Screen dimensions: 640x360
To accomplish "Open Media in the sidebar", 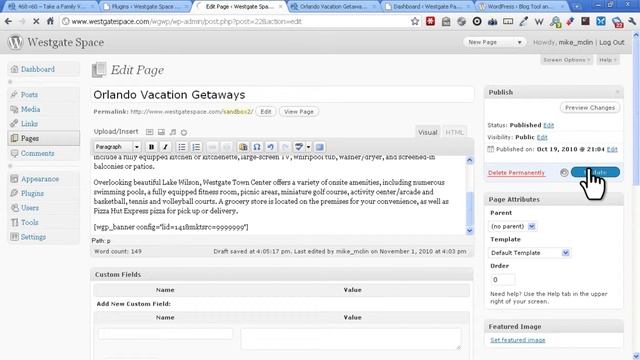I will [30, 109].
